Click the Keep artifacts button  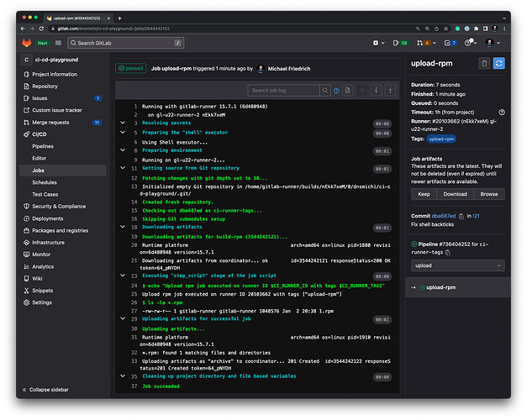pos(424,194)
